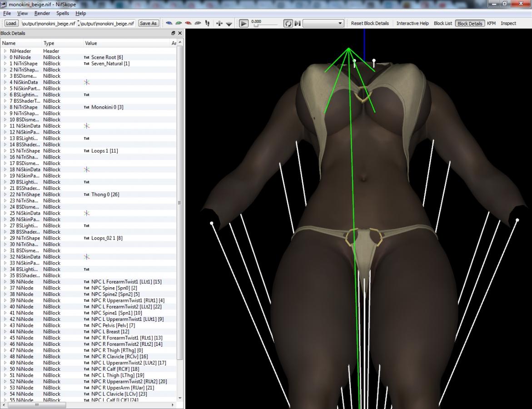Click the Load button

pyautogui.click(x=11, y=24)
